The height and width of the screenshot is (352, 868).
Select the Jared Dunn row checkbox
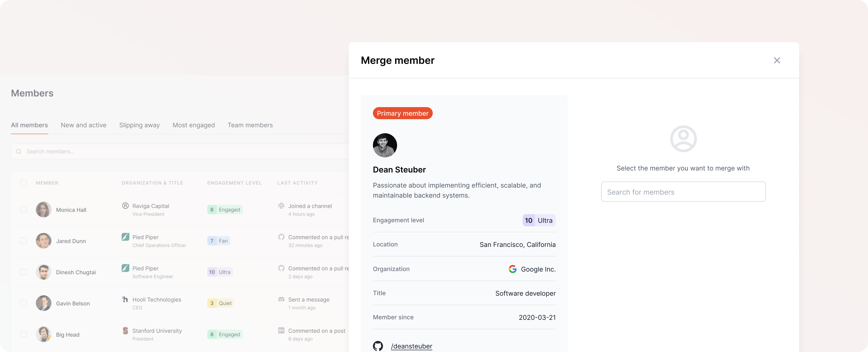coord(23,241)
